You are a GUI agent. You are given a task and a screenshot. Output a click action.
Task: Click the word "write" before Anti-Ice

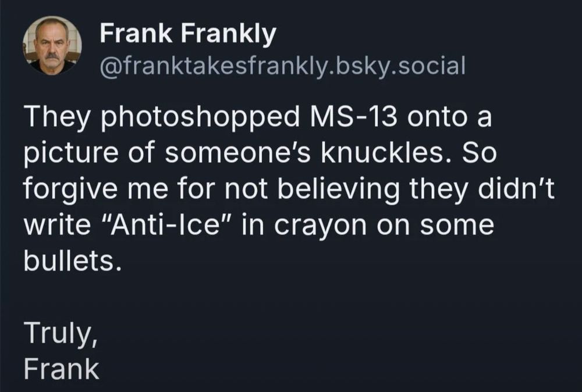point(57,224)
